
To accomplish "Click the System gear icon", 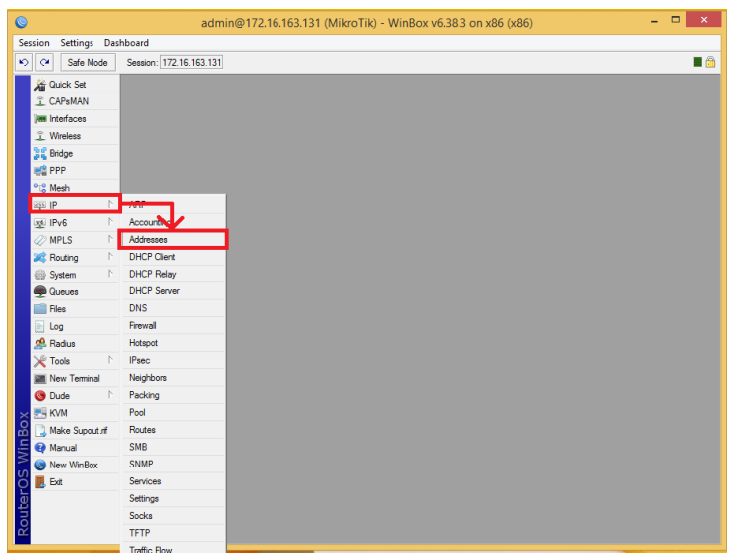I will pos(40,275).
